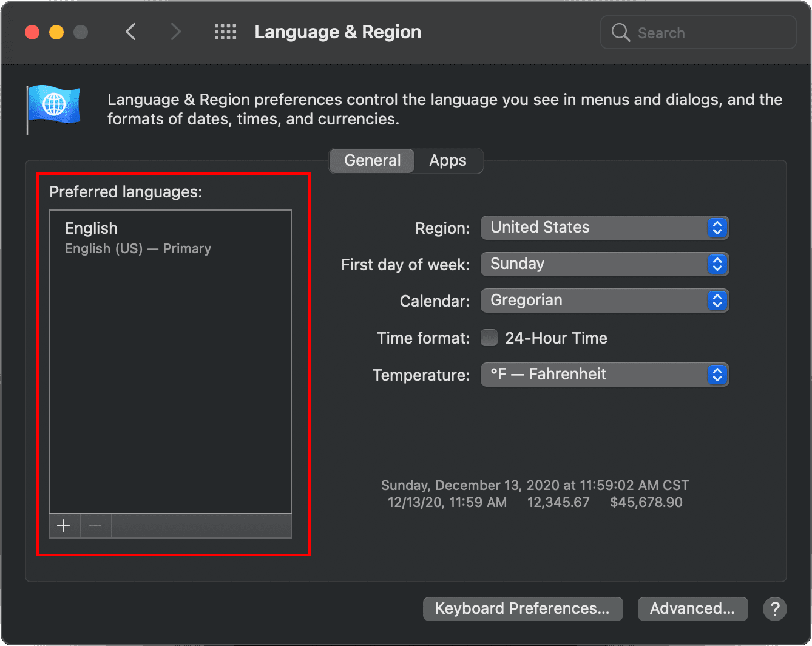Focus the Search field
The image size is (812, 646).
point(698,32)
